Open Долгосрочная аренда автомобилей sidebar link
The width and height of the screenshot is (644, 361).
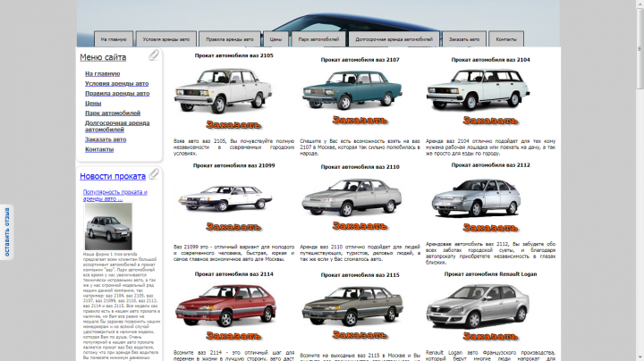pyautogui.click(x=117, y=126)
